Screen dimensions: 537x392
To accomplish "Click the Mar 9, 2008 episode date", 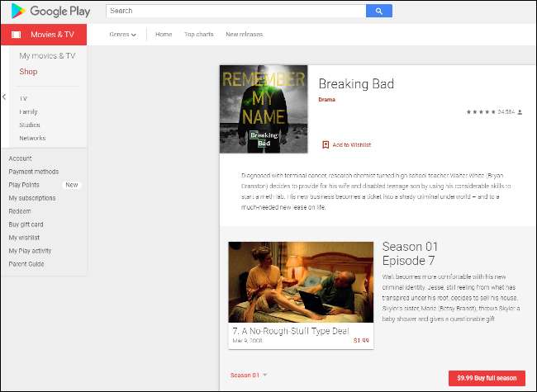I will click(x=247, y=341).
